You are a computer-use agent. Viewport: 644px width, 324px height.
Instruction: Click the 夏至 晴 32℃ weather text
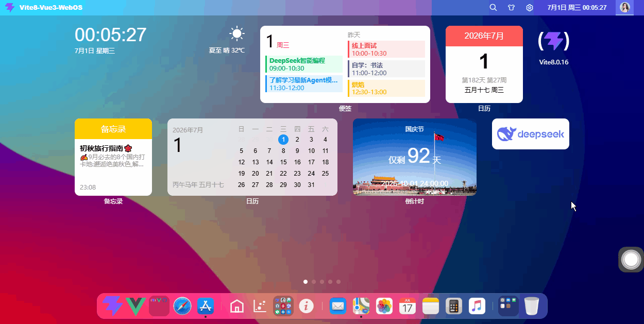tap(227, 50)
